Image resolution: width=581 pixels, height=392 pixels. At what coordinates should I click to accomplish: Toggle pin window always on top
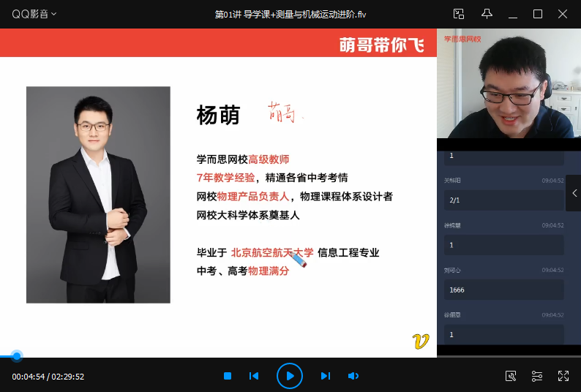point(487,14)
